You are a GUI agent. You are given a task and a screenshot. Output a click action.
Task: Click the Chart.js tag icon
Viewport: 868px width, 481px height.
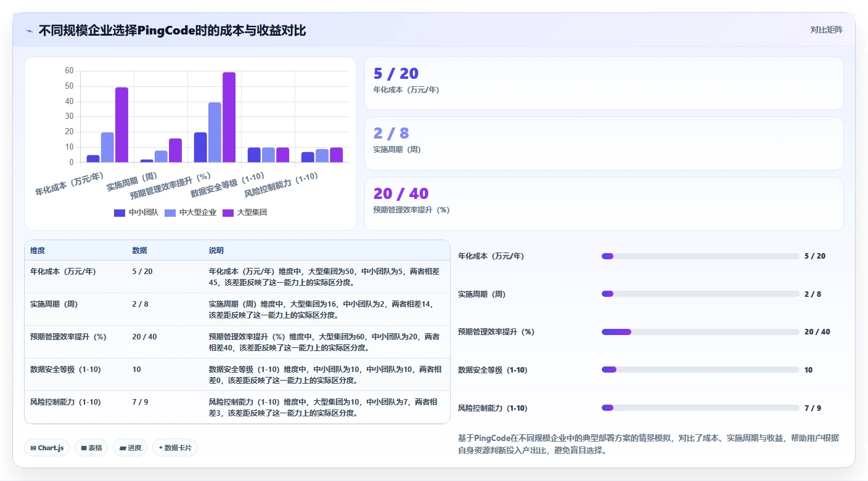pyautogui.click(x=33, y=448)
